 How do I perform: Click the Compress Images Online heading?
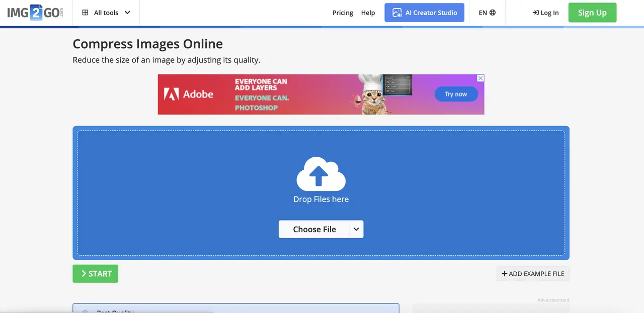pos(148,44)
